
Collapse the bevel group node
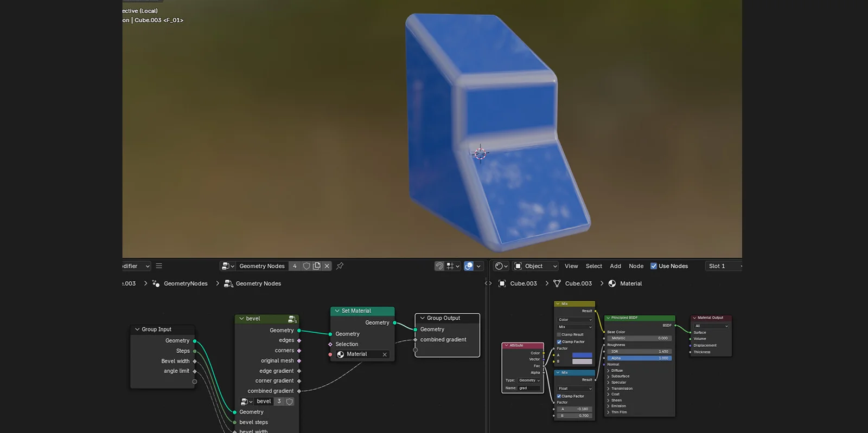click(241, 319)
